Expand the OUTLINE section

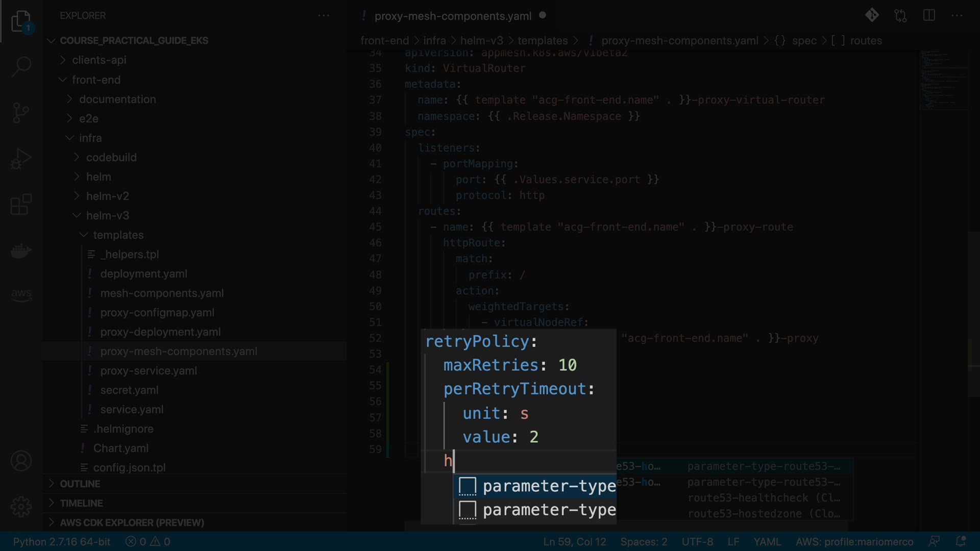click(x=80, y=484)
